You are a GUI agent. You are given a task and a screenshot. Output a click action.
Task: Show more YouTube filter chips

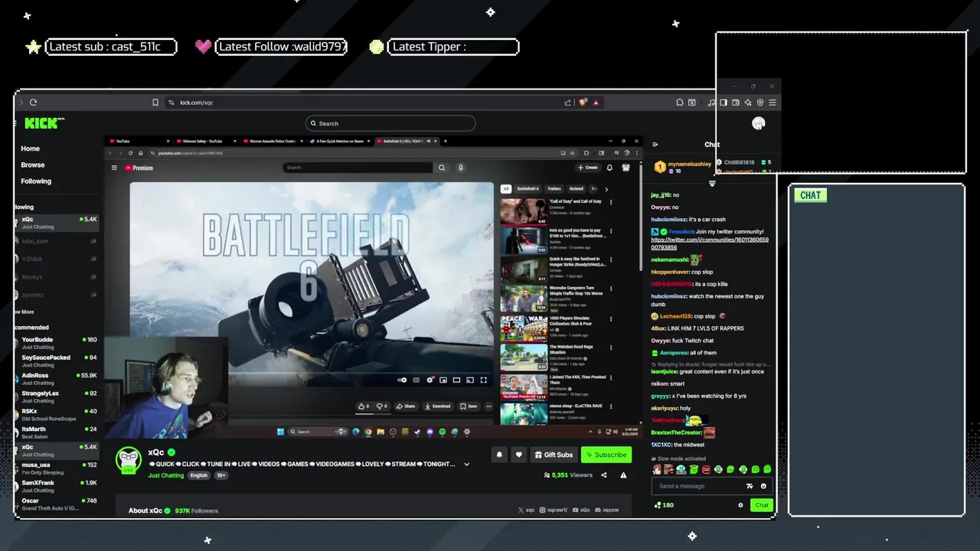pyautogui.click(x=606, y=189)
